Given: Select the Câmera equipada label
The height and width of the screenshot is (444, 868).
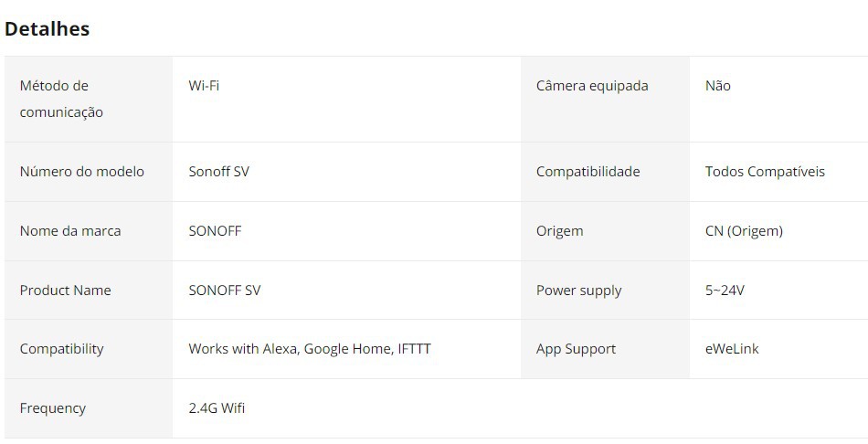Looking at the screenshot, I should pyautogui.click(x=592, y=86).
